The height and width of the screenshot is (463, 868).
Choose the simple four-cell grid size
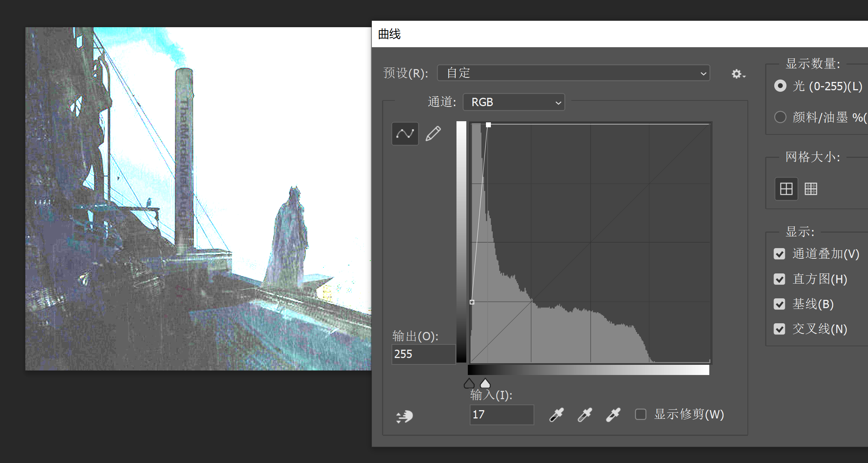click(x=786, y=188)
